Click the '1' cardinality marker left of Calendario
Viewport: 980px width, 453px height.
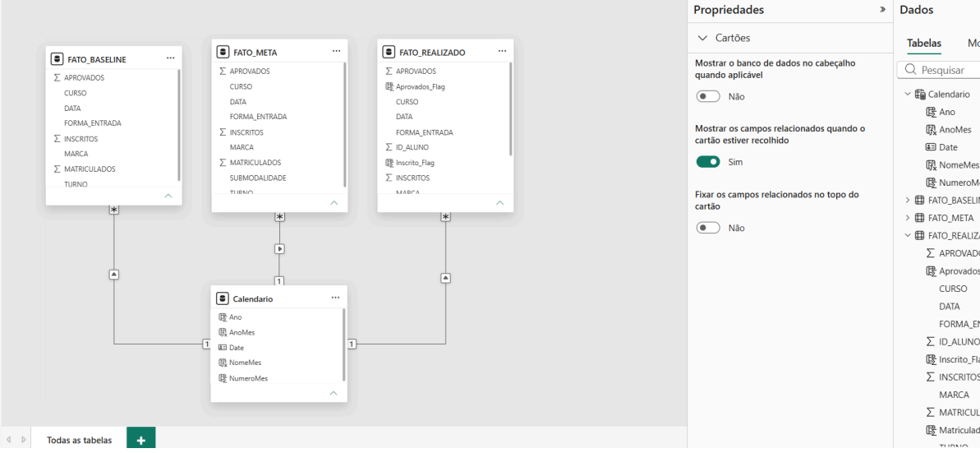[x=205, y=344]
